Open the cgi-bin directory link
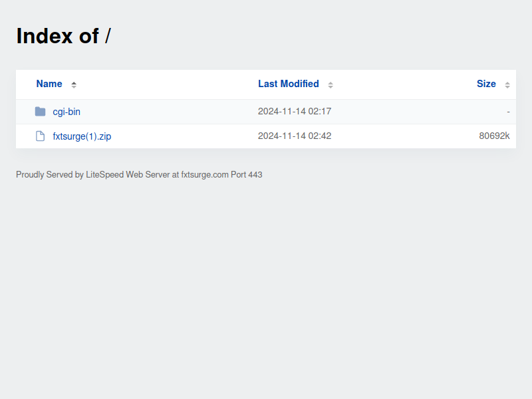 [x=66, y=112]
